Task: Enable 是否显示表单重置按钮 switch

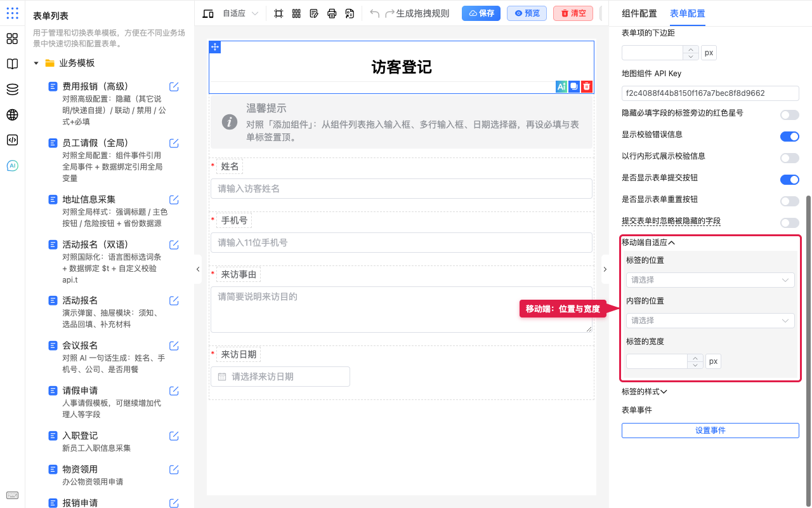Action: tap(790, 201)
